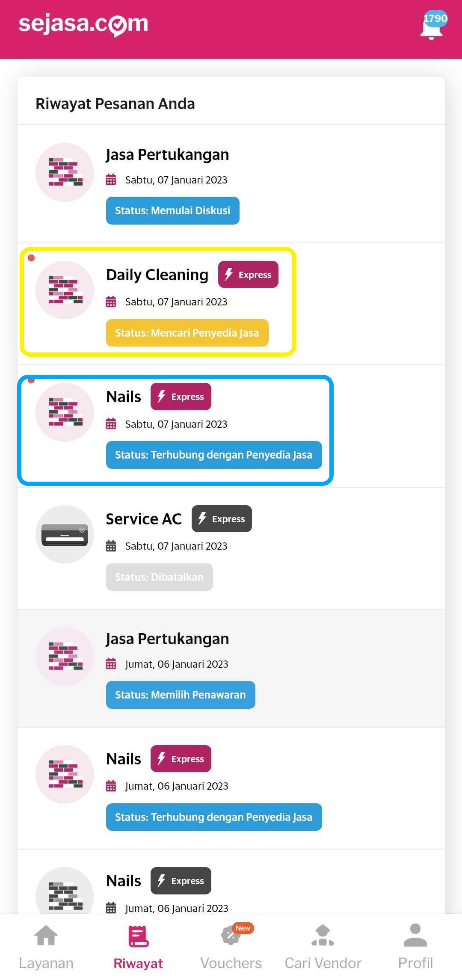The image size is (462, 980).
Task: Tap the 'Status: Dibatalkan' label
Action: click(x=159, y=577)
